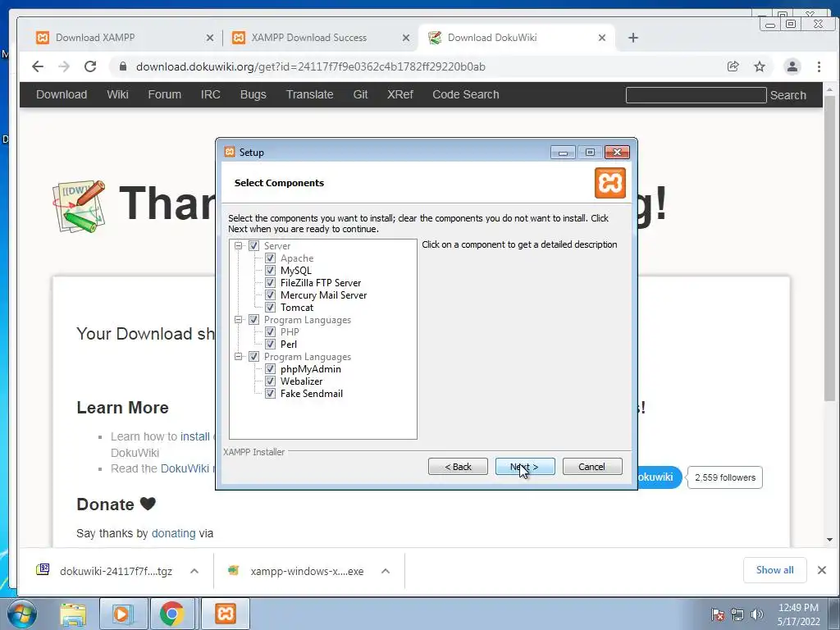This screenshot has width=840, height=630.
Task: Click xampp-windows exe download item
Action: tap(307, 571)
